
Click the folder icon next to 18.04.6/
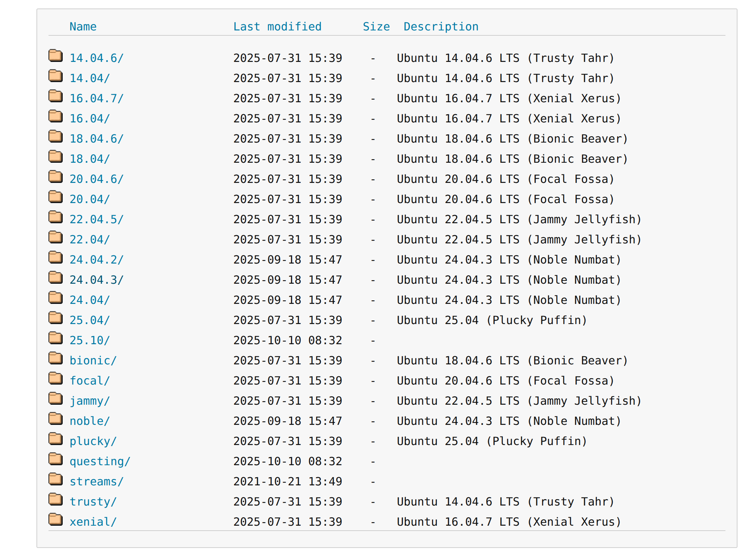(x=56, y=137)
